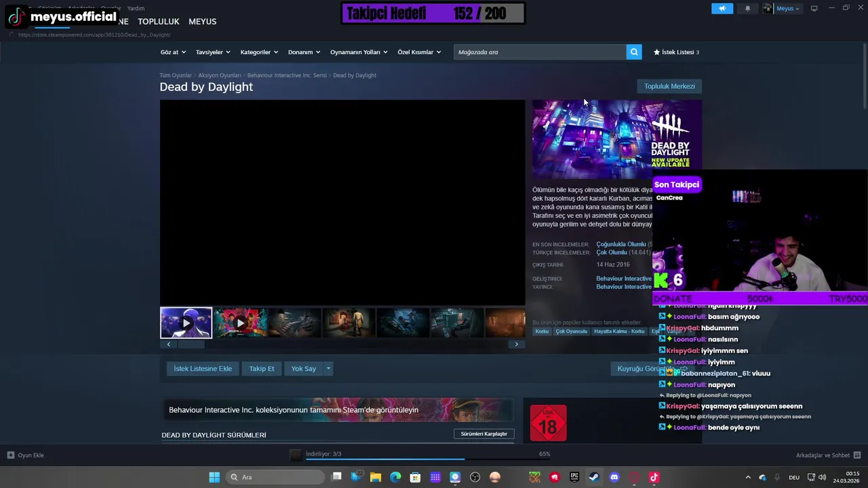The image size is (868, 488).
Task: Open Task View in the taskbar
Action: point(336,477)
